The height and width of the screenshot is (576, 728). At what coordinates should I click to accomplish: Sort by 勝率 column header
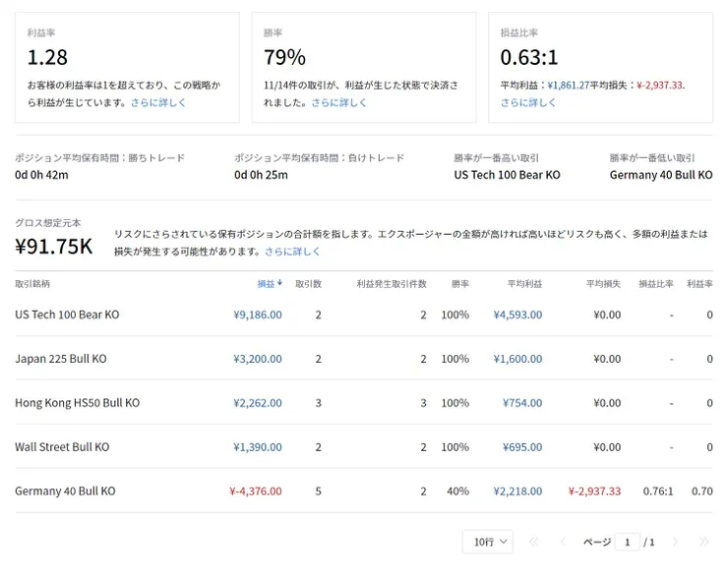click(460, 284)
